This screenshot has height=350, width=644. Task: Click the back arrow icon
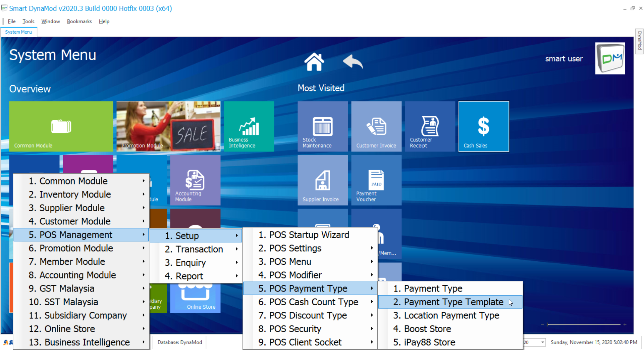coord(353,61)
